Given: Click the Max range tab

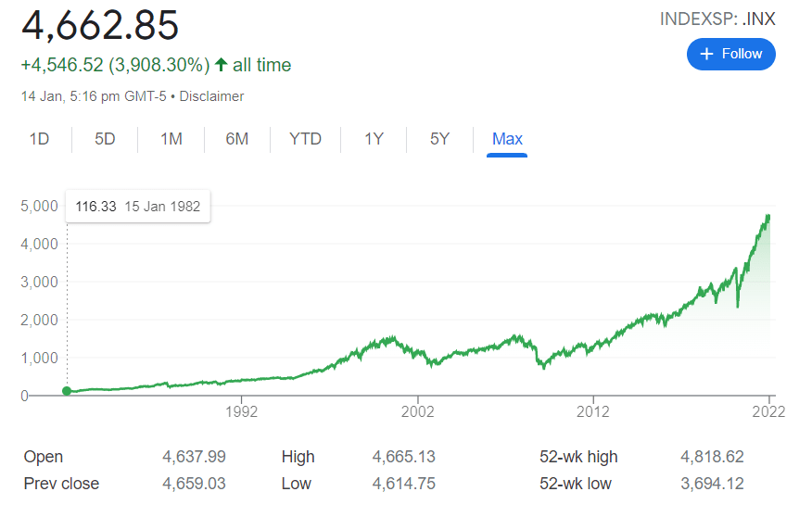Looking at the screenshot, I should click(507, 139).
